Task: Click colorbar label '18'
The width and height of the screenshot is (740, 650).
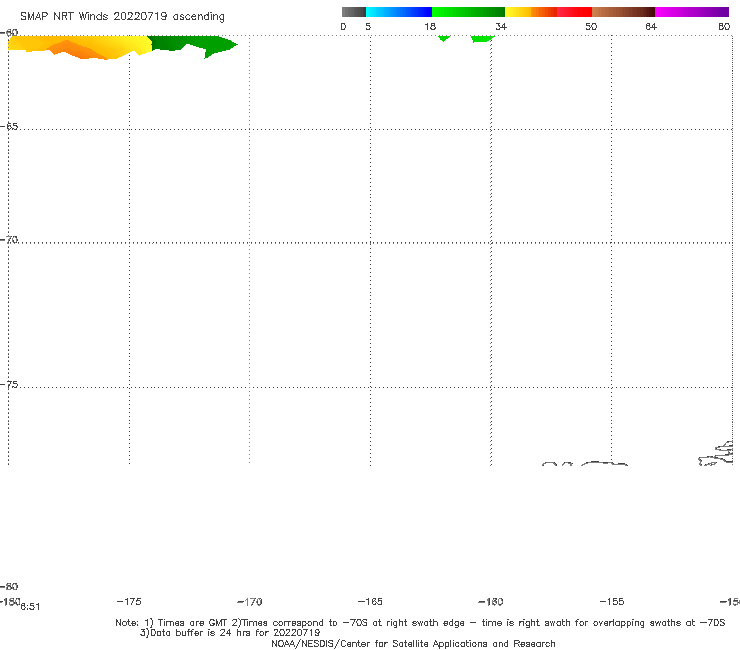Action: [x=430, y=27]
